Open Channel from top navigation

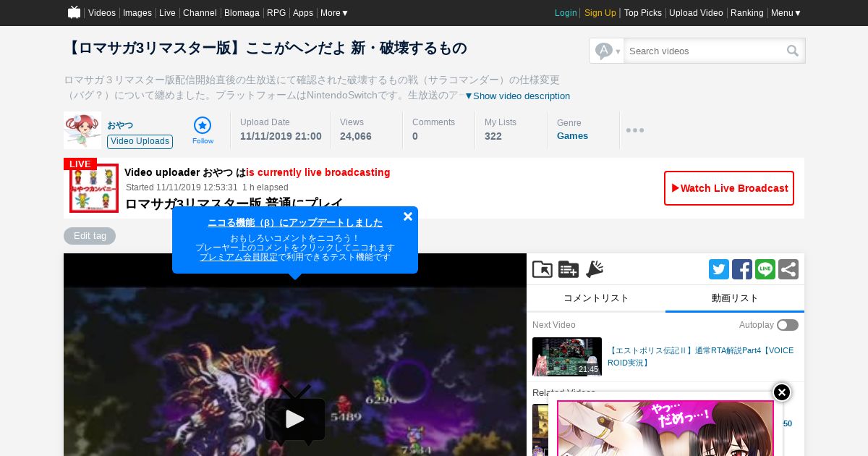click(x=200, y=13)
